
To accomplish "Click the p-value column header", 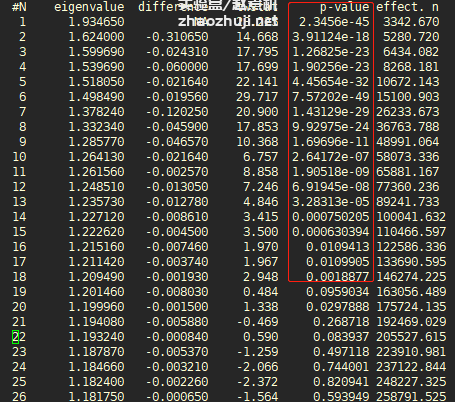I will tap(345, 7).
